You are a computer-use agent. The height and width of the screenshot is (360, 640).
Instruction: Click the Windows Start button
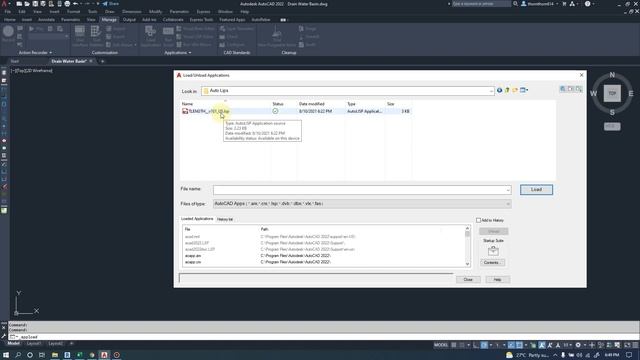tap(6, 355)
